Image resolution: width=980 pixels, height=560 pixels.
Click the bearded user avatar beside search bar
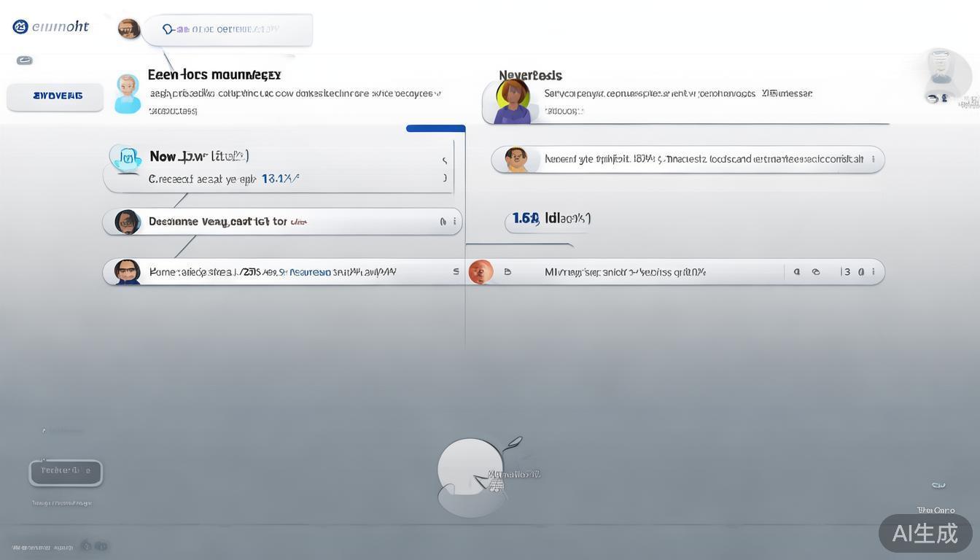(x=129, y=29)
